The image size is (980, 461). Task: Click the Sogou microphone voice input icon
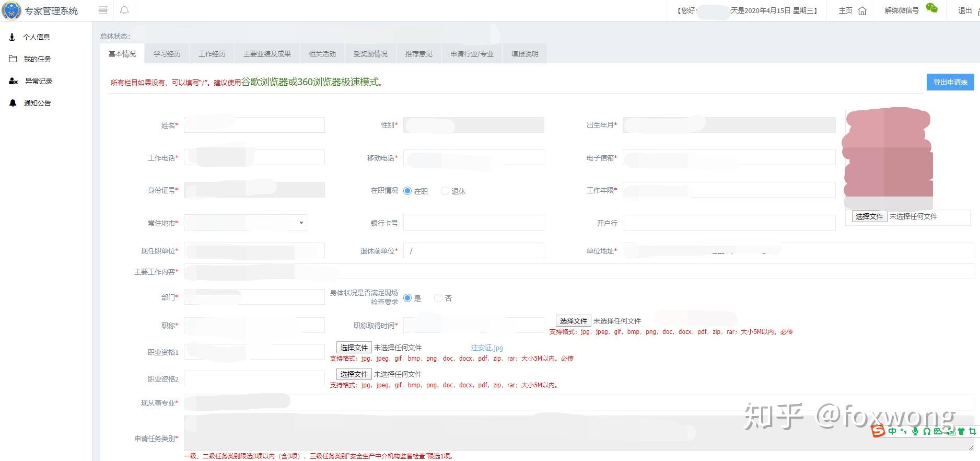(915, 431)
